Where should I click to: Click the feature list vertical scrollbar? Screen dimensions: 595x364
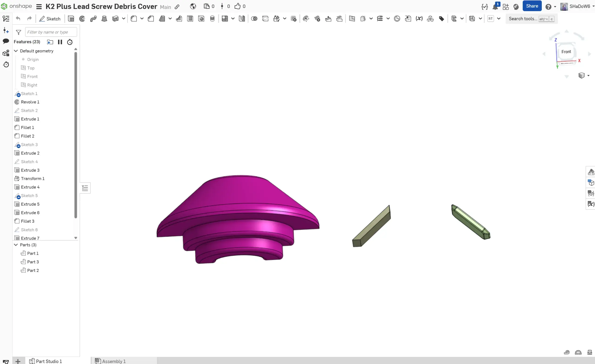coord(76,135)
